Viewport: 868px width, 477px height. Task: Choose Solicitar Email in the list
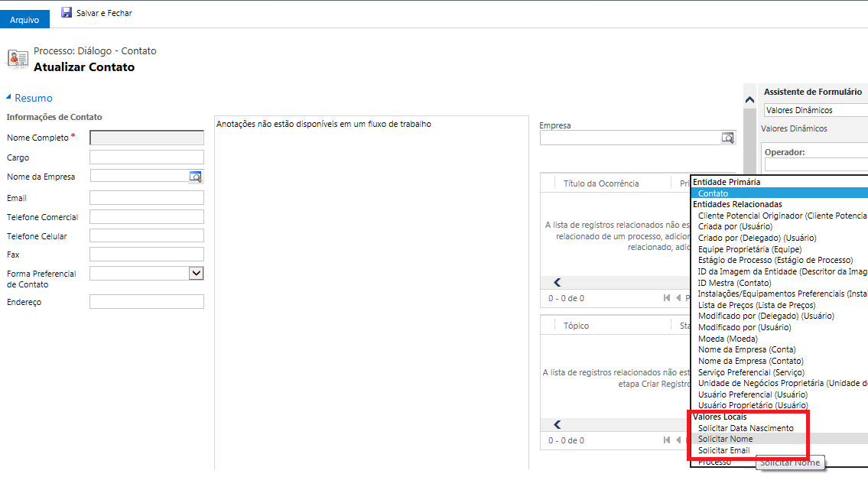(x=723, y=450)
